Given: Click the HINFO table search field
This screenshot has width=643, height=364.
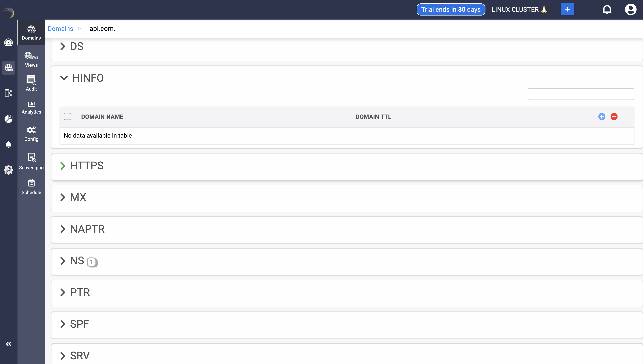Looking at the screenshot, I should pos(580,94).
